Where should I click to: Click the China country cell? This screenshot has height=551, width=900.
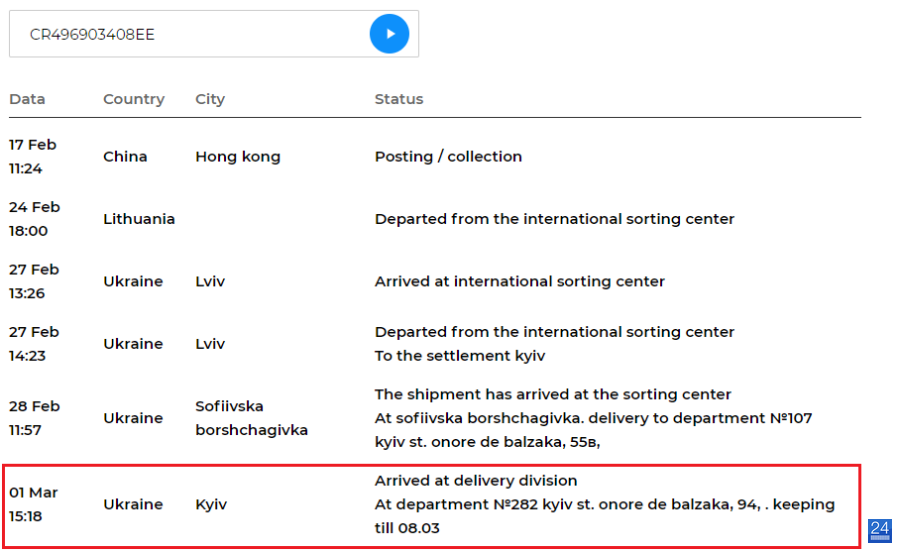(125, 157)
